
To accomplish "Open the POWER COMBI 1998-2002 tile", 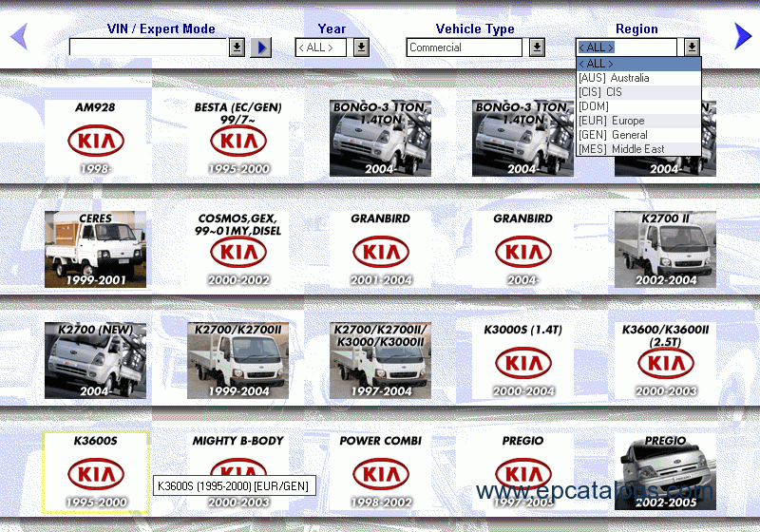I will 381,472.
